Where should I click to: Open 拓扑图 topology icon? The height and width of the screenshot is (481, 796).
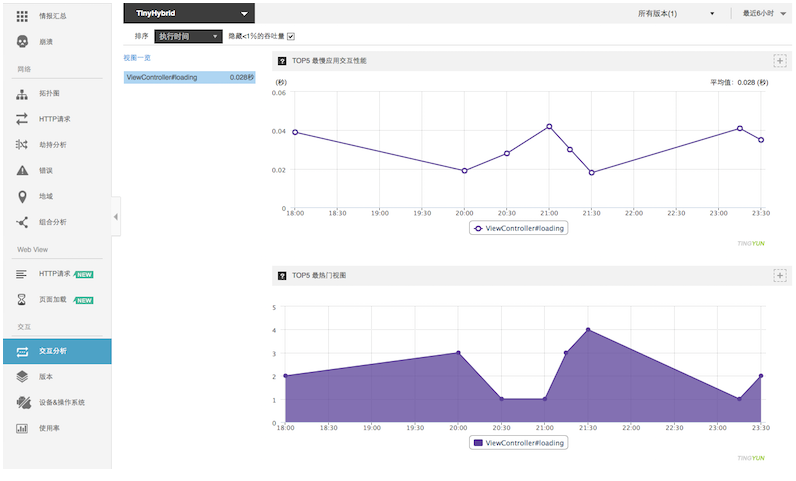22,93
